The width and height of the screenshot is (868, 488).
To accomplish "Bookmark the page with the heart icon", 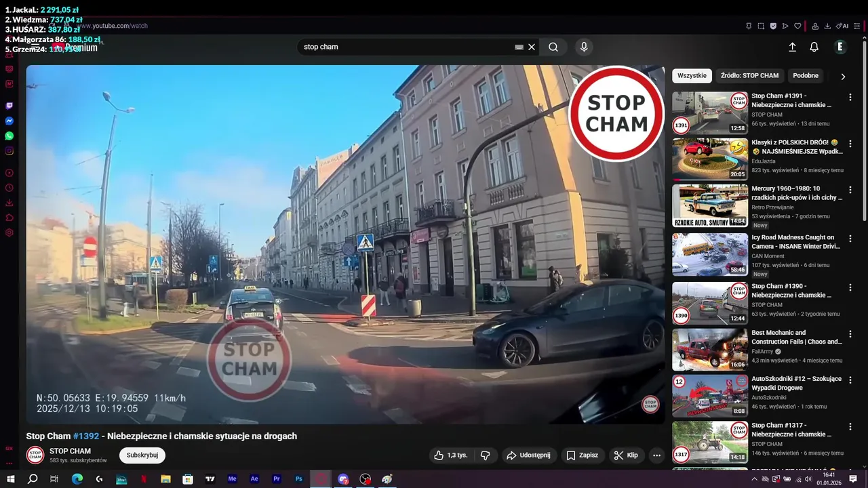I will pyautogui.click(x=798, y=26).
